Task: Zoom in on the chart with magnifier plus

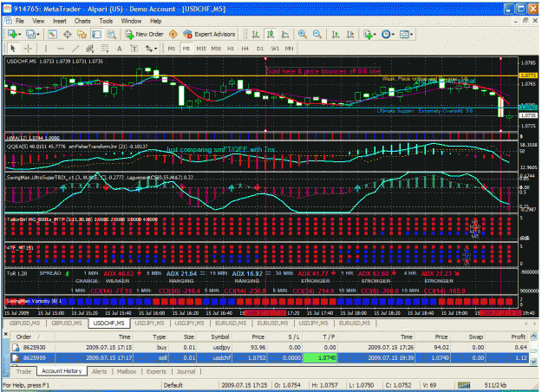Action: click(303, 34)
